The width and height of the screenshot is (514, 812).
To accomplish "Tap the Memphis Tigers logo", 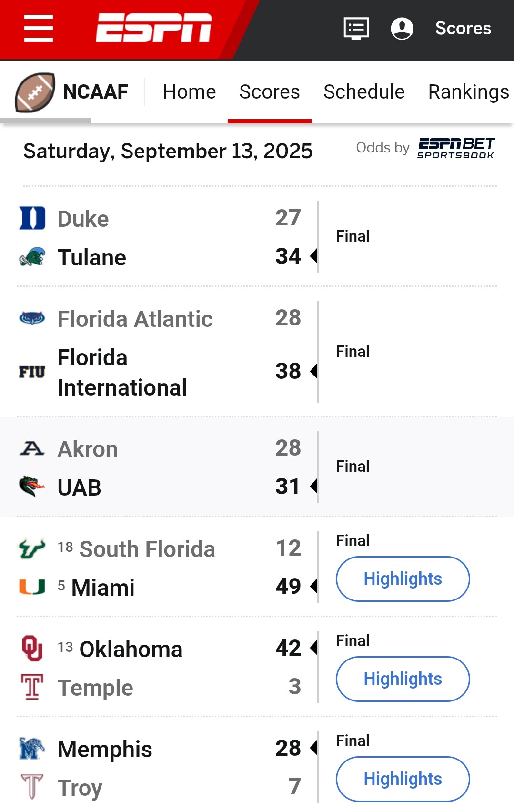I will 32,749.
